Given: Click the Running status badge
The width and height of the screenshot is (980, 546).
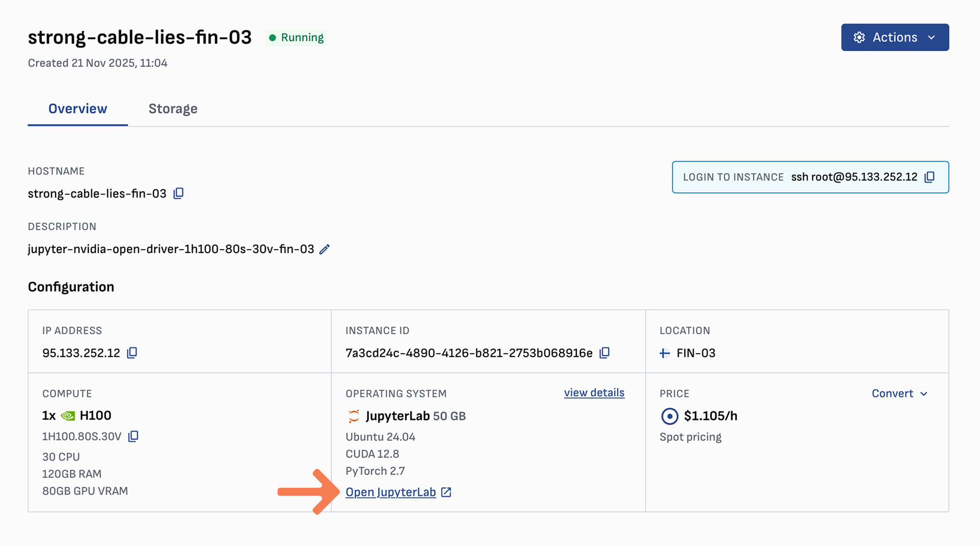Looking at the screenshot, I should pos(297,38).
